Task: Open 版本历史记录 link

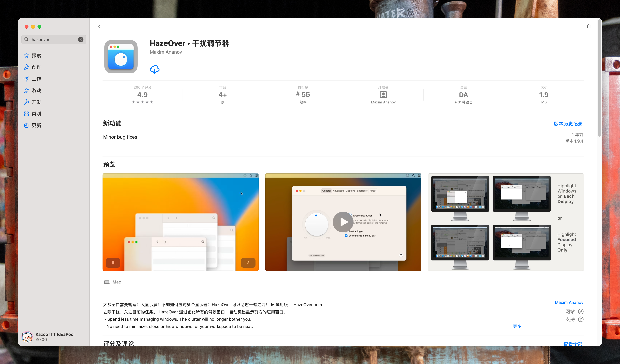Action: click(x=568, y=124)
